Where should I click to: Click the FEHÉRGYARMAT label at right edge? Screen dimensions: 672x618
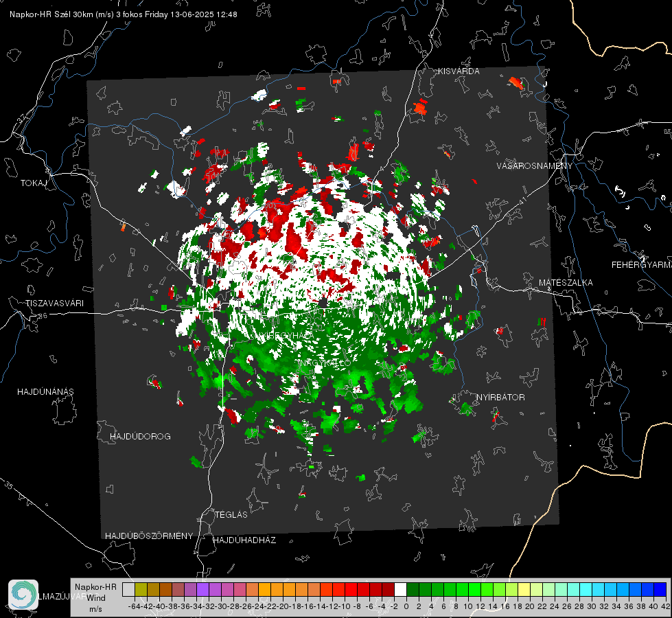click(642, 265)
